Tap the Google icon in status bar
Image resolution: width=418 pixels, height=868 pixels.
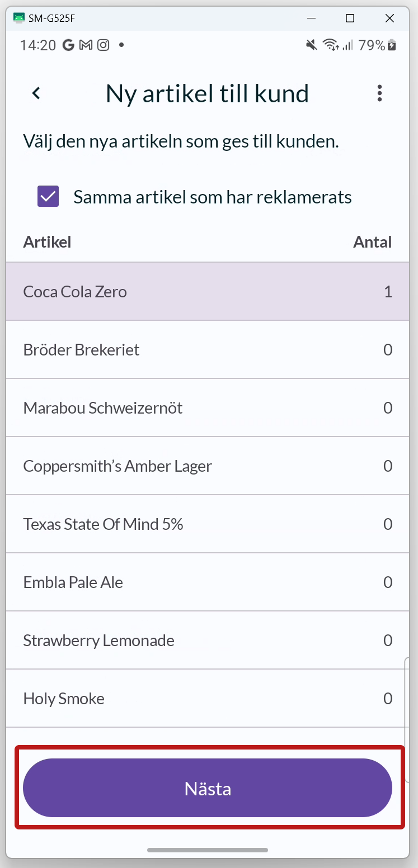[x=68, y=45]
